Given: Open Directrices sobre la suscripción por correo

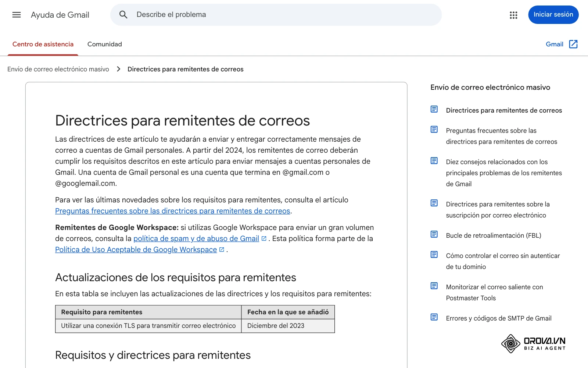Looking at the screenshot, I should [x=498, y=210].
